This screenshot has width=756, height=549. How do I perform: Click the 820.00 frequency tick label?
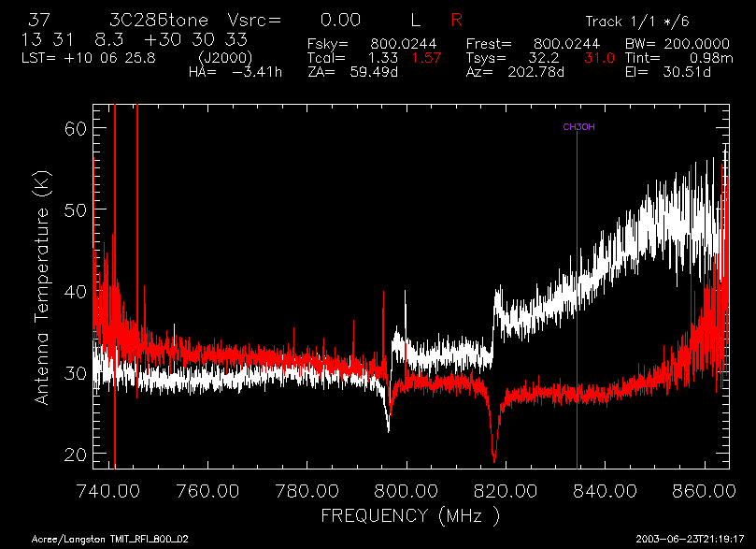(506, 491)
